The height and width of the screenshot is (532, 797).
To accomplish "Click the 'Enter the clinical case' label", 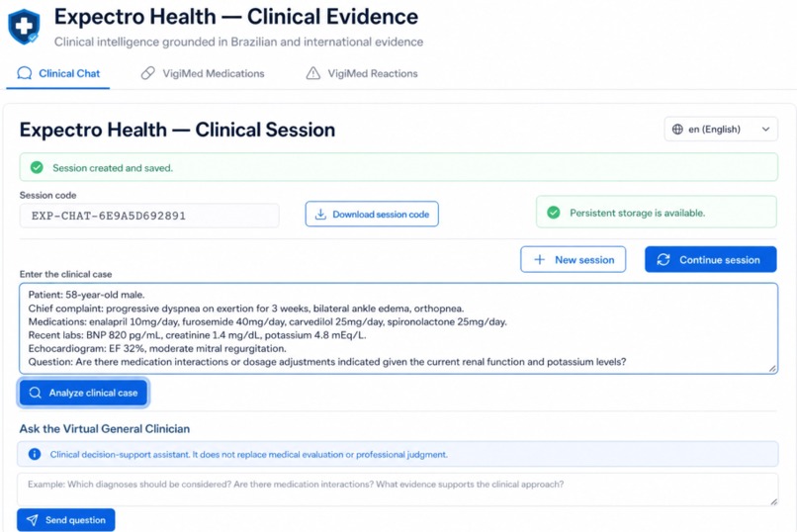I will click(65, 274).
